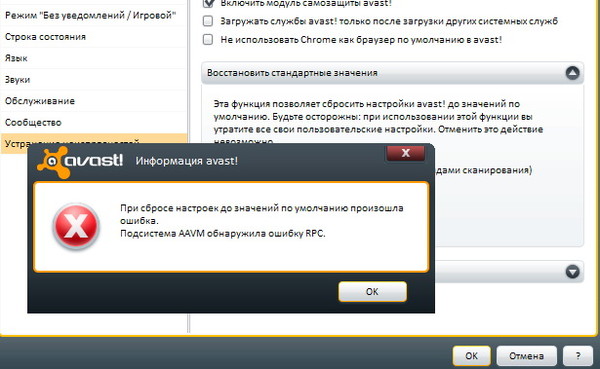Click the Подсистема AAVM обнаружила ошибку RPC line

tap(223, 233)
